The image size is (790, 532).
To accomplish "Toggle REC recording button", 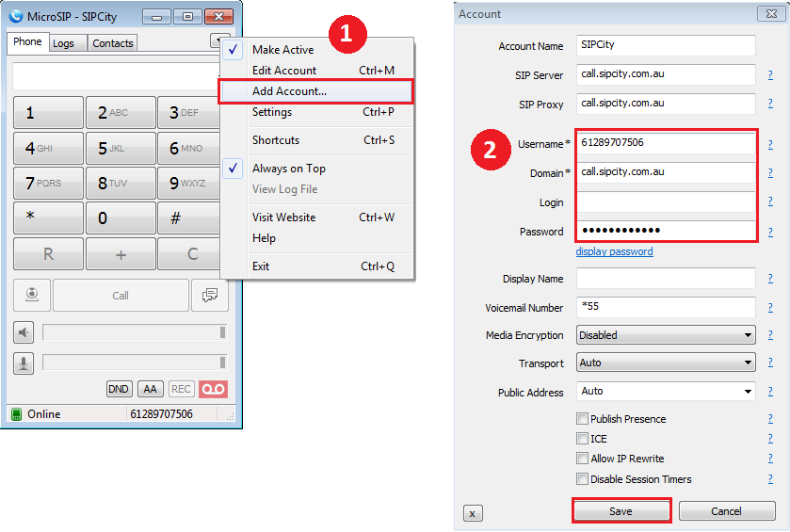I will [181, 389].
